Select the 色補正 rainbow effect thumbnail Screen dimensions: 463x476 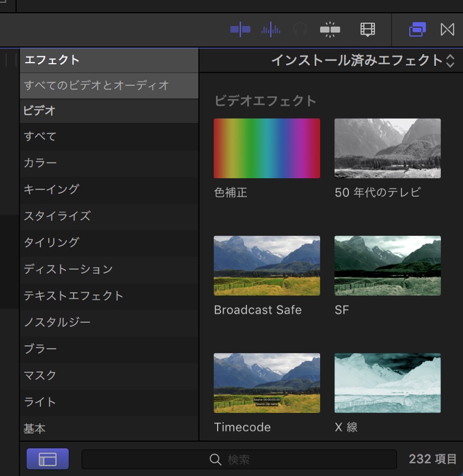(x=267, y=148)
